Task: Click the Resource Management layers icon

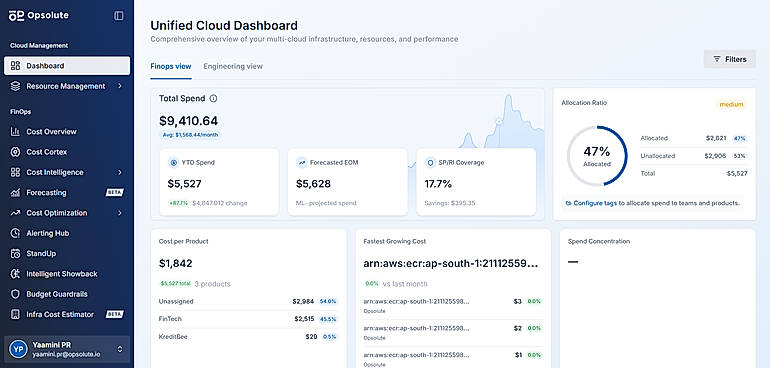Action: (15, 86)
